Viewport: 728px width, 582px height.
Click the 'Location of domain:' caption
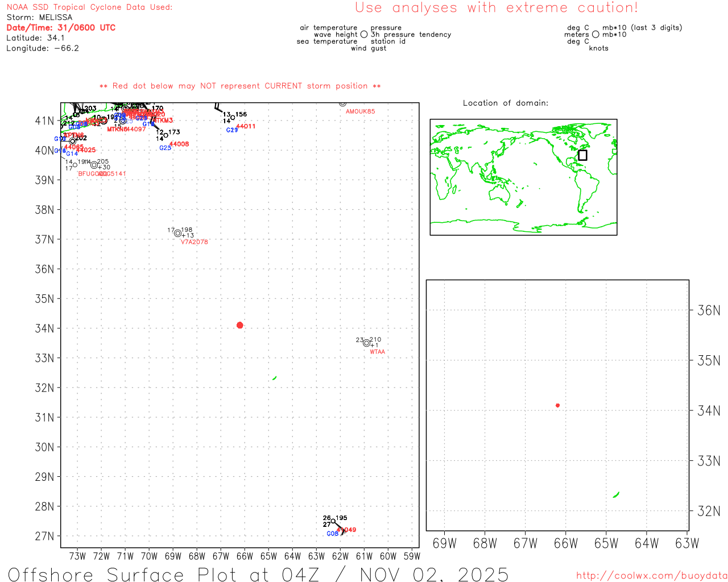point(505,103)
